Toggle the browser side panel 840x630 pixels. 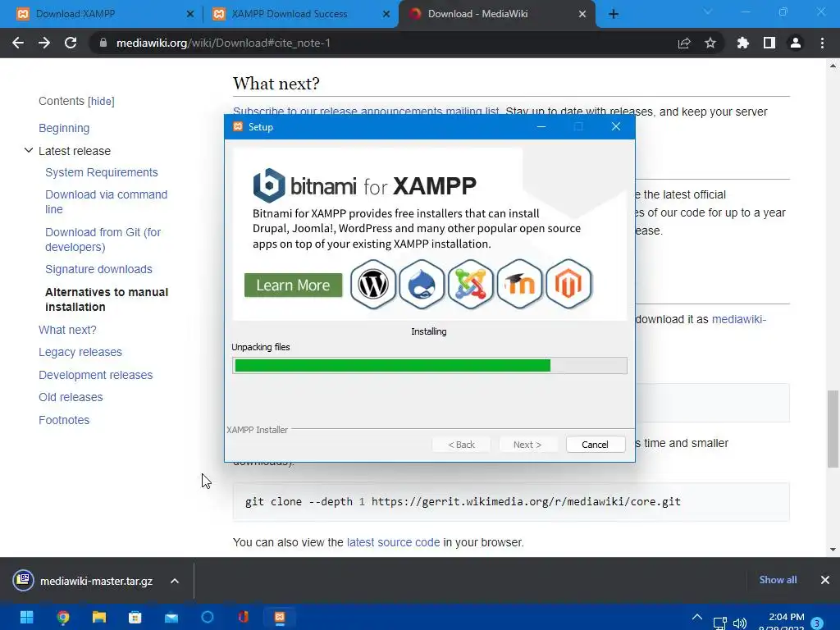(x=769, y=43)
